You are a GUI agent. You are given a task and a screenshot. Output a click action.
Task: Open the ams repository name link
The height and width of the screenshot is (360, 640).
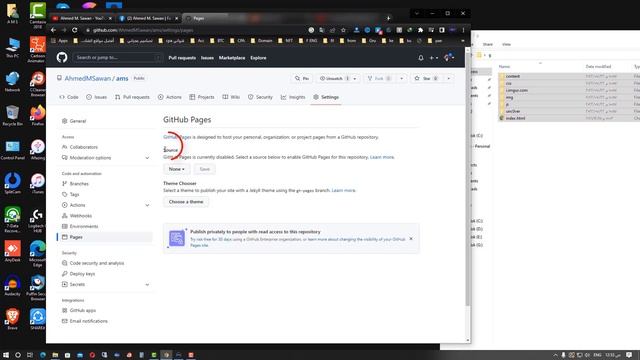122,78
